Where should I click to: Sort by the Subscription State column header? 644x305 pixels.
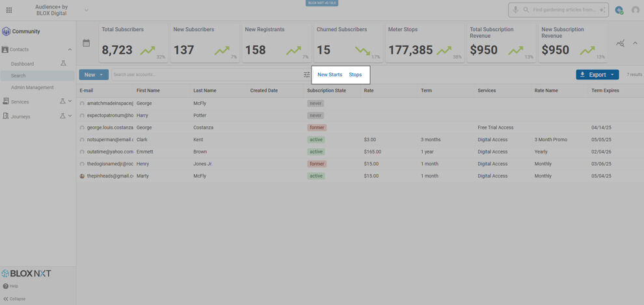327,90
